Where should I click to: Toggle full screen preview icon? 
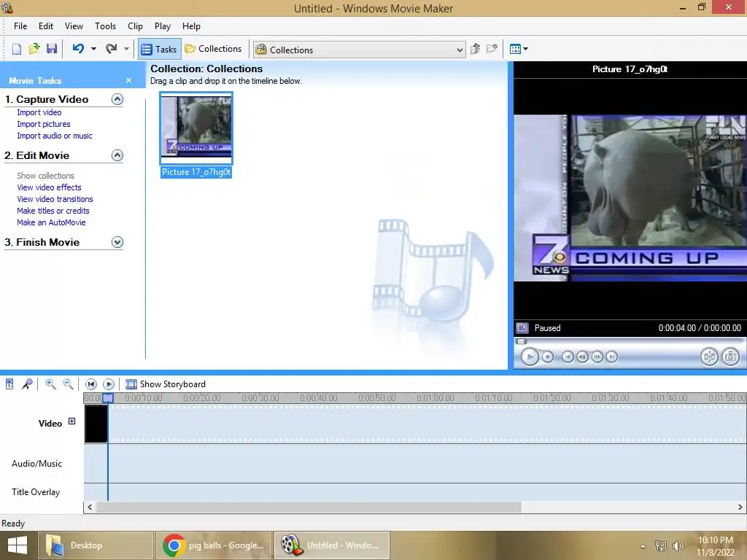point(522,327)
